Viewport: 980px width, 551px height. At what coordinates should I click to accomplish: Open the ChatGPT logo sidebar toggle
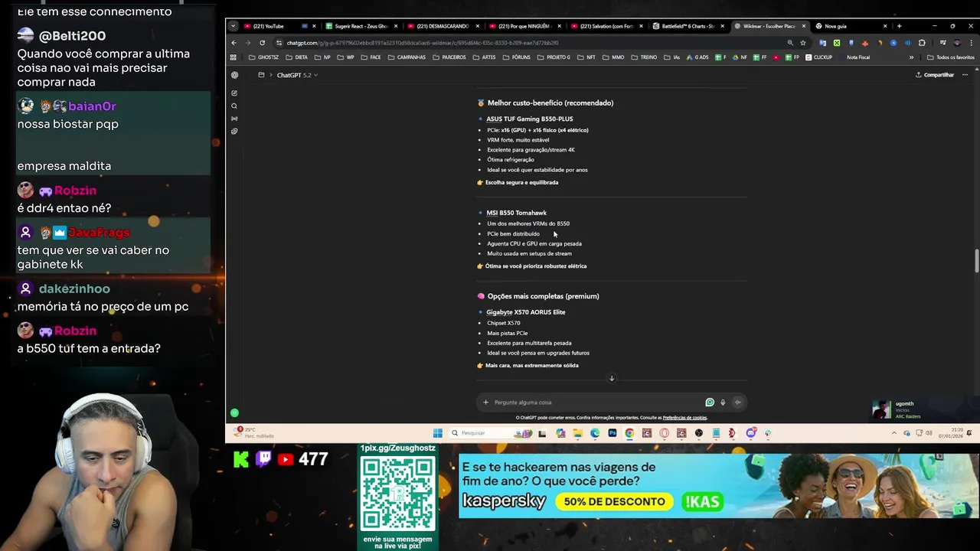pyautogui.click(x=234, y=75)
